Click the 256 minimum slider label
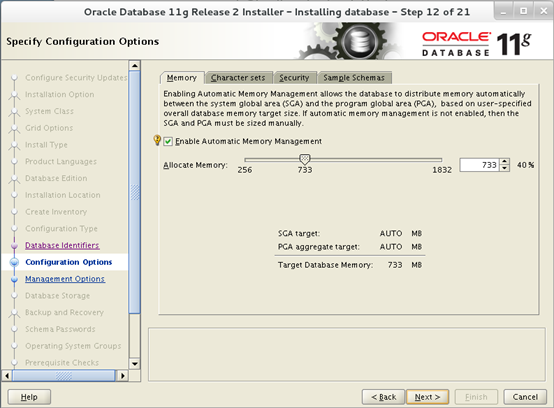Image resolution: width=554 pixels, height=408 pixels. (244, 170)
